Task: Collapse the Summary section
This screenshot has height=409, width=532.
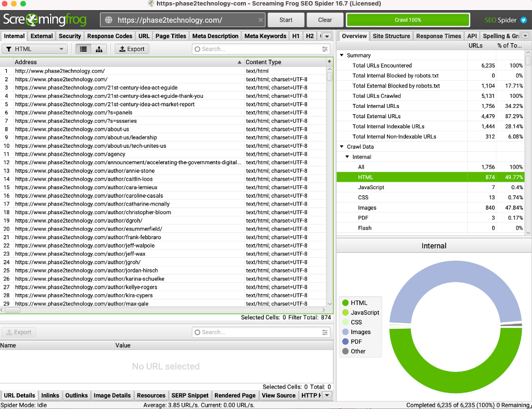Action: 342,55
